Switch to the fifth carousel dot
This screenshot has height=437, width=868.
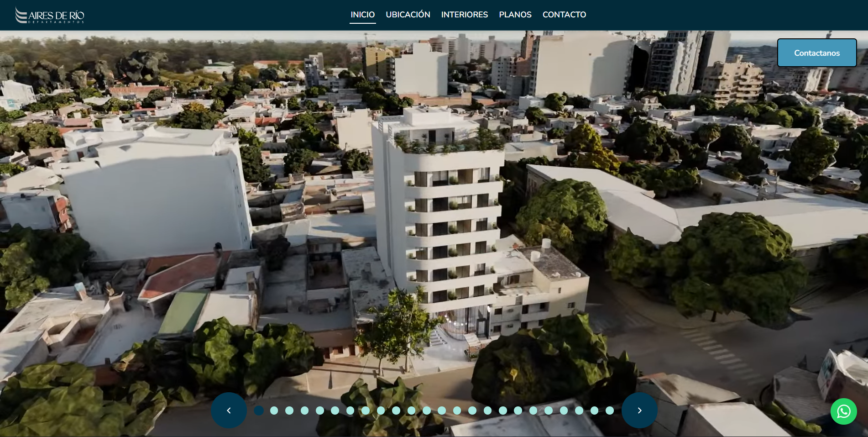(320, 411)
